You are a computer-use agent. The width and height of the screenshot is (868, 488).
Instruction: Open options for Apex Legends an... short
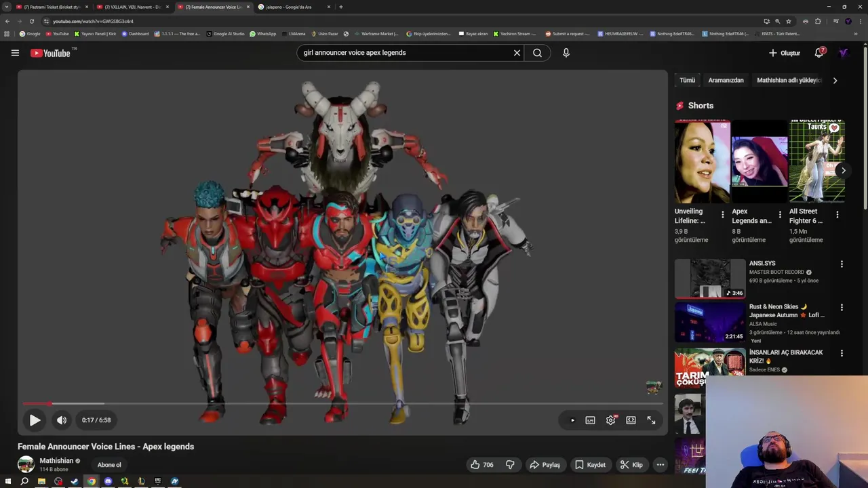pyautogui.click(x=780, y=215)
